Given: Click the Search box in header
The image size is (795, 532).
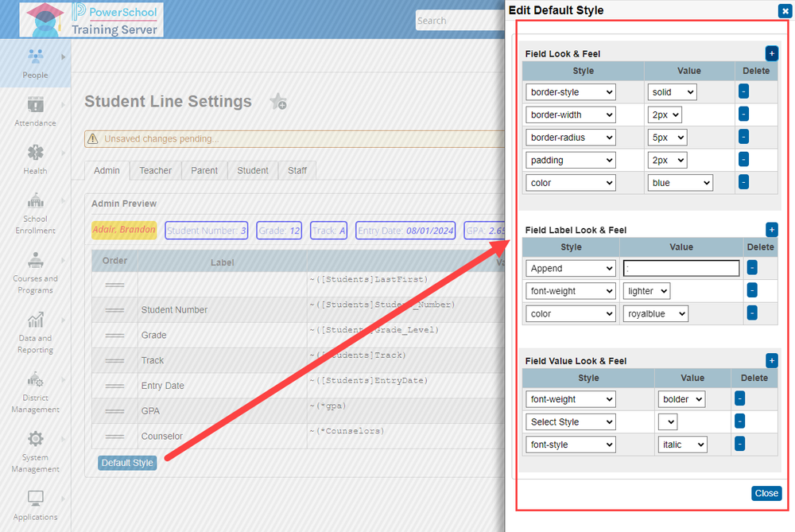Looking at the screenshot, I should point(460,21).
